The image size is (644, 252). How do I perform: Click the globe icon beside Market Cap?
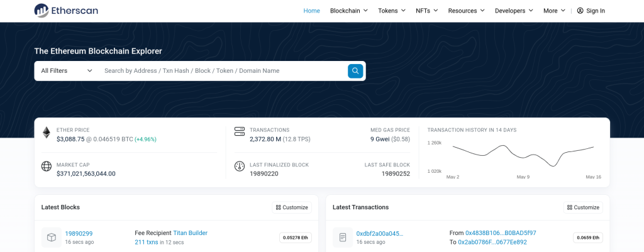(47, 167)
